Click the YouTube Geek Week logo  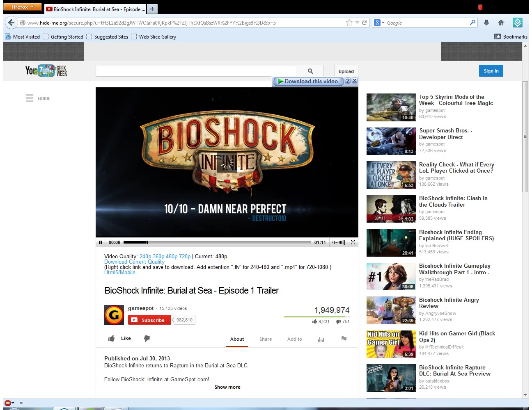click(46, 71)
